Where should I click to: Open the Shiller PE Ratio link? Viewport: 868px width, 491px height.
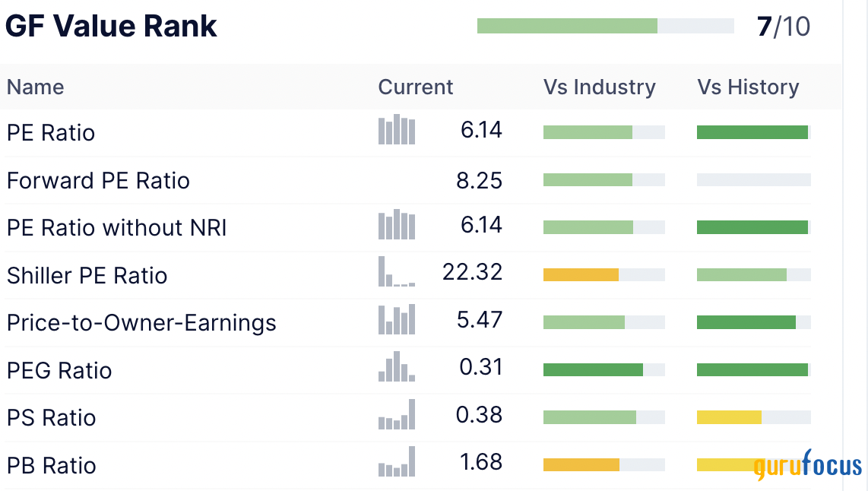(87, 275)
